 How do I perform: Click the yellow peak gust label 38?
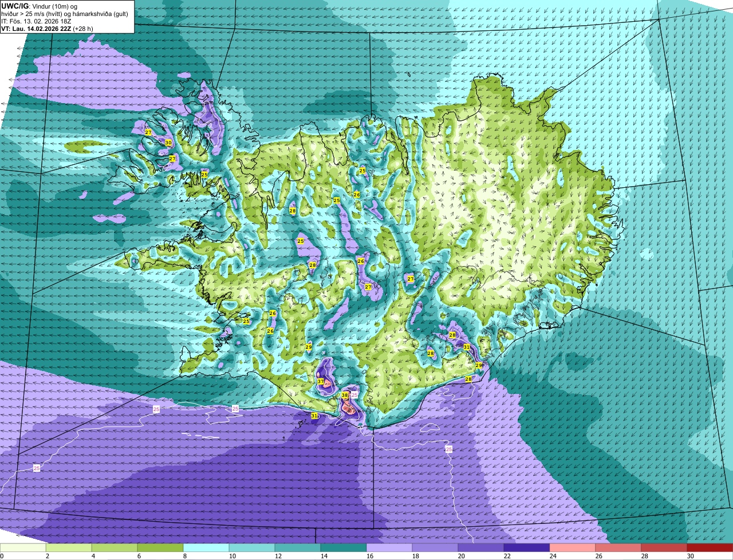pyautogui.click(x=345, y=395)
